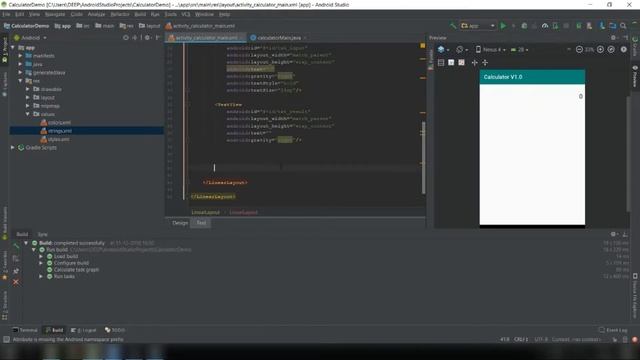Expand the drawable folder
640x360 pixels.
(x=28, y=89)
